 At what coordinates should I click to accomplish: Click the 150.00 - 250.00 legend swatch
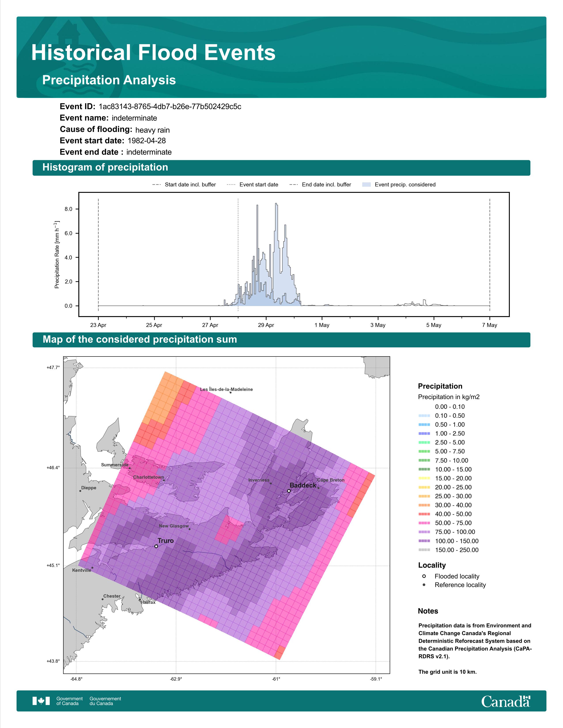pyautogui.click(x=424, y=550)
